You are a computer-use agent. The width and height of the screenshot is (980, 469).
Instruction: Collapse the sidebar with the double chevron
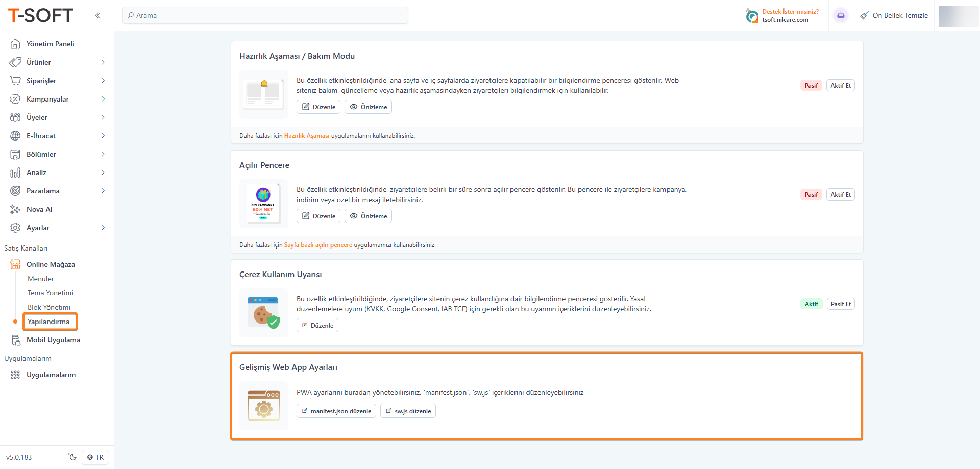[x=97, y=15]
